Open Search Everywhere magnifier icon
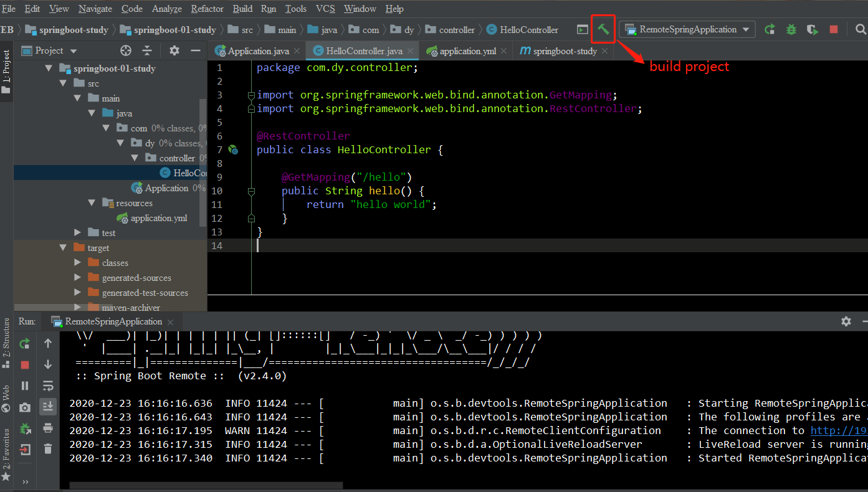The image size is (868, 492). tap(861, 29)
